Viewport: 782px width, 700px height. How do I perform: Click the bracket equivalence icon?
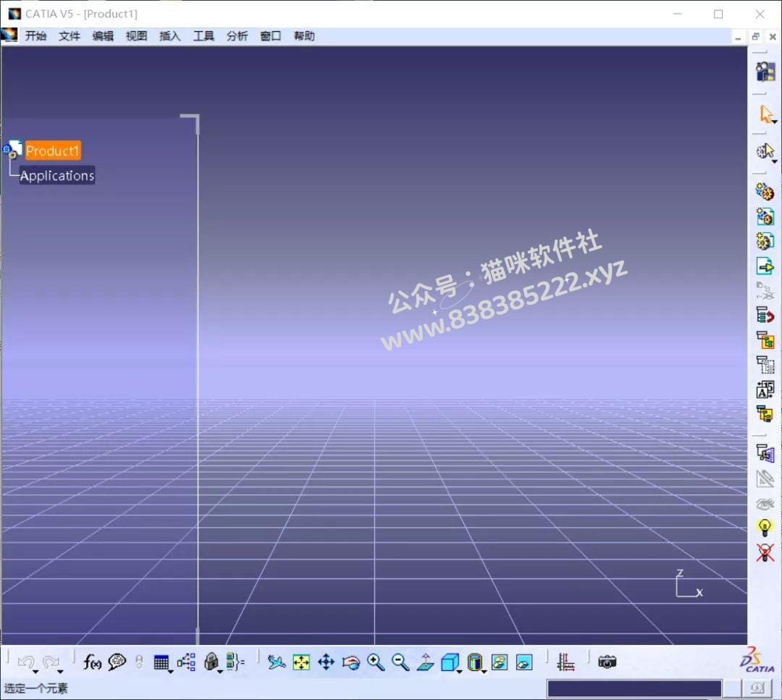coord(235,662)
